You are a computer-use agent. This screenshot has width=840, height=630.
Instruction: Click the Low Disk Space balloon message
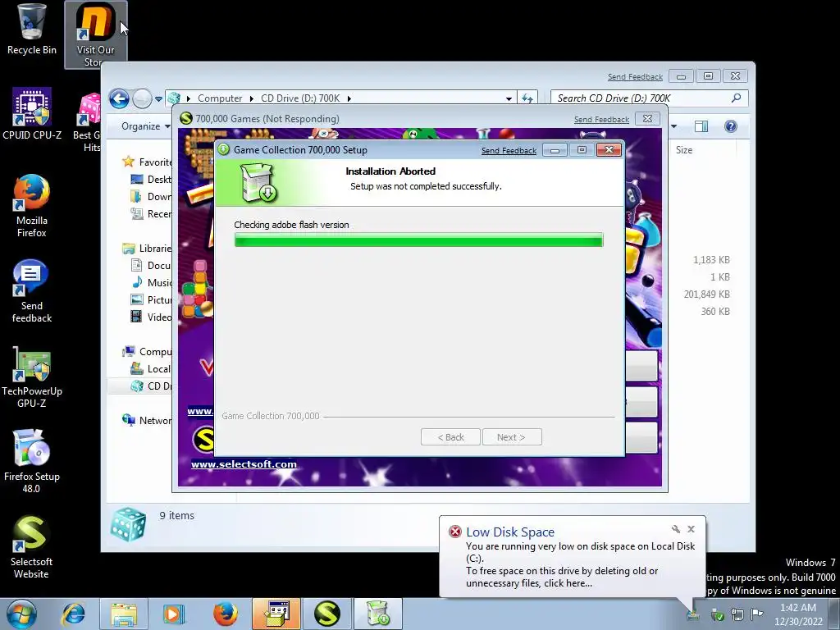580,564
